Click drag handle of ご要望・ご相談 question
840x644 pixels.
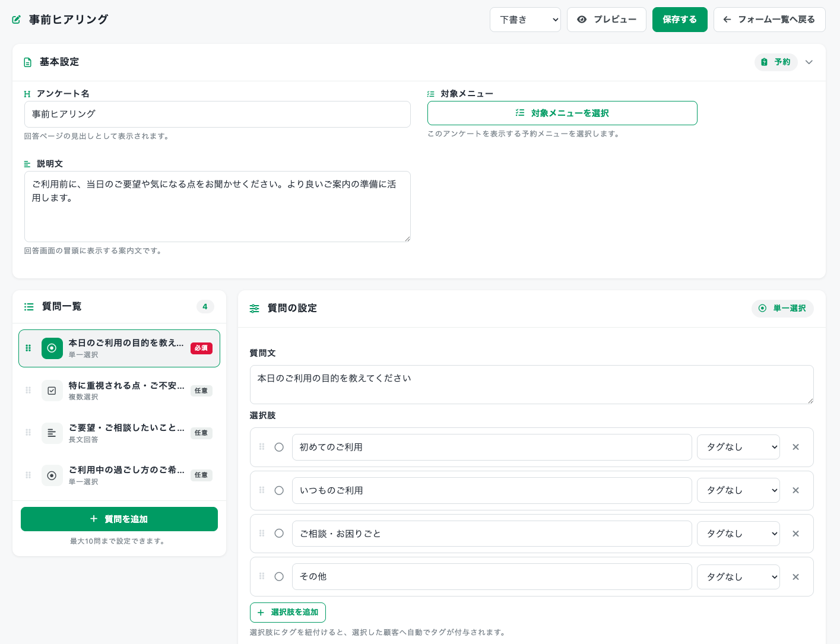click(28, 432)
